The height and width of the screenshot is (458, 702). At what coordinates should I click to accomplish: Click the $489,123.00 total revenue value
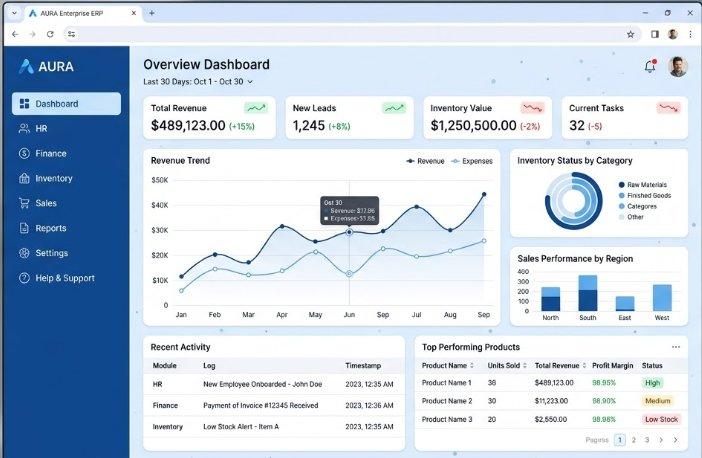[188, 125]
